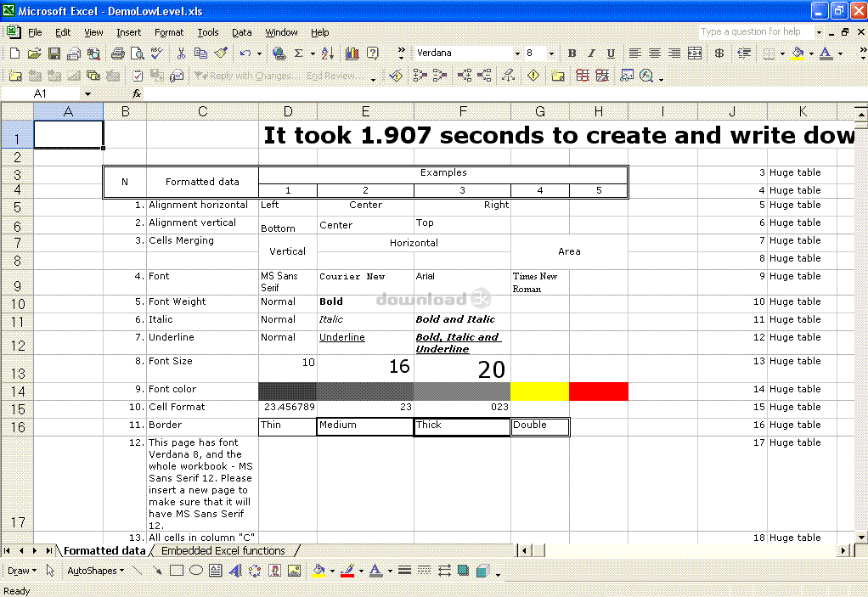
Task: Click the Insert function fx button
Action: [137, 94]
